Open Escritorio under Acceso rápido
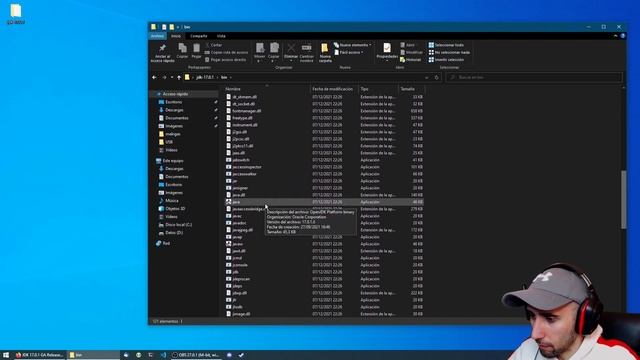The width and height of the screenshot is (640, 360). 173,102
